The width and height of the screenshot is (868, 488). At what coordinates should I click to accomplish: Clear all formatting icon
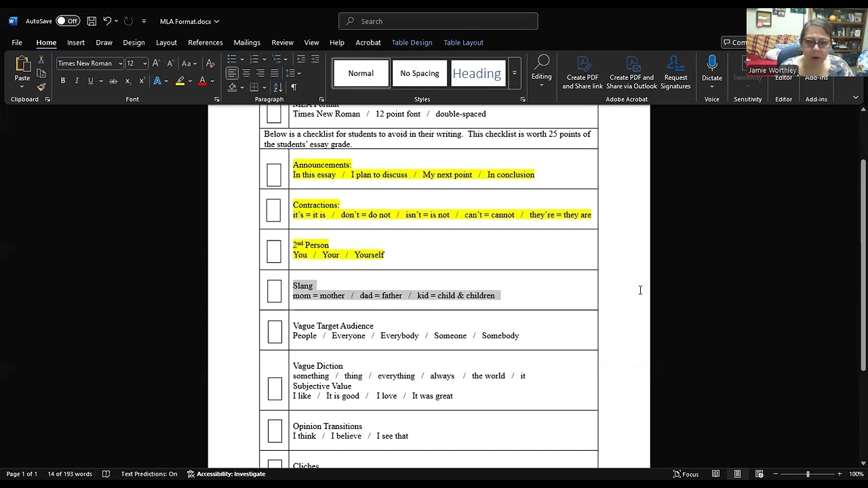pyautogui.click(x=210, y=63)
